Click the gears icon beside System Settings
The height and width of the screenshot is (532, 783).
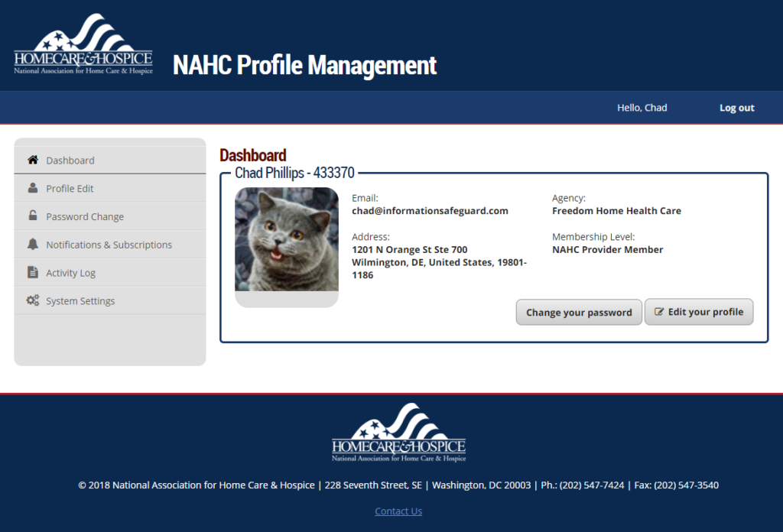point(33,301)
